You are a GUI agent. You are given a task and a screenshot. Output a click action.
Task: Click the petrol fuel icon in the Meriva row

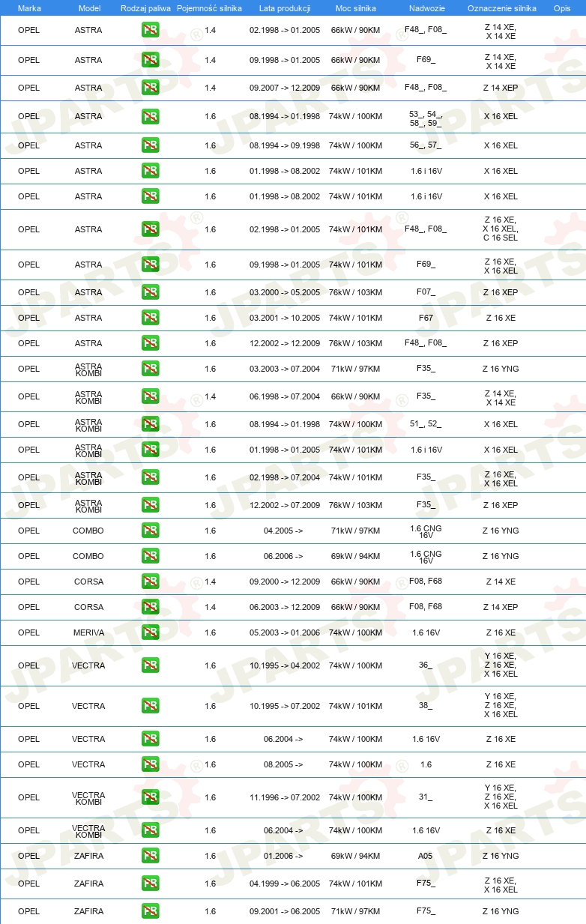(x=150, y=632)
